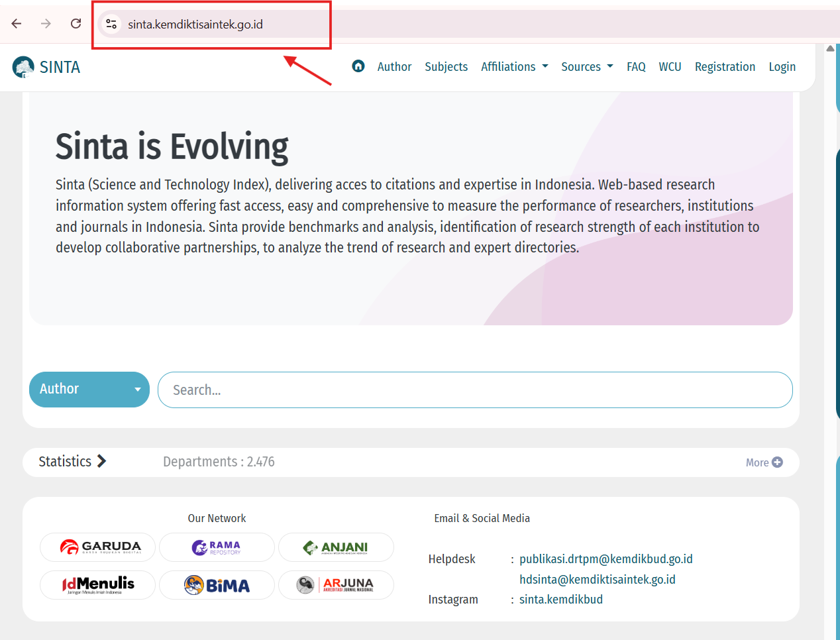
Task: Click the plus icon beside More
Action: [778, 462]
